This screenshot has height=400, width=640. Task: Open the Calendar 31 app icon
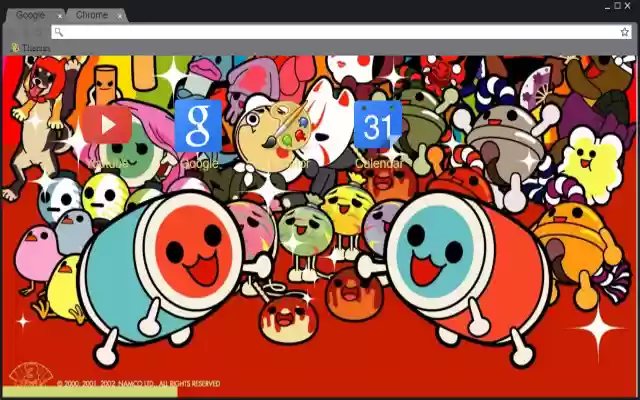coord(378,124)
